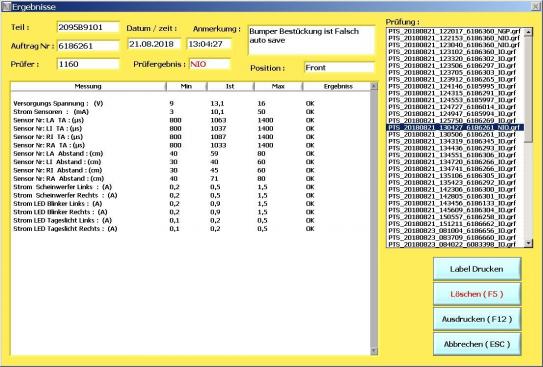Screen dimensions: 543x367
Task: Select list entry PTS_20180821_134319
Action: click(454, 141)
